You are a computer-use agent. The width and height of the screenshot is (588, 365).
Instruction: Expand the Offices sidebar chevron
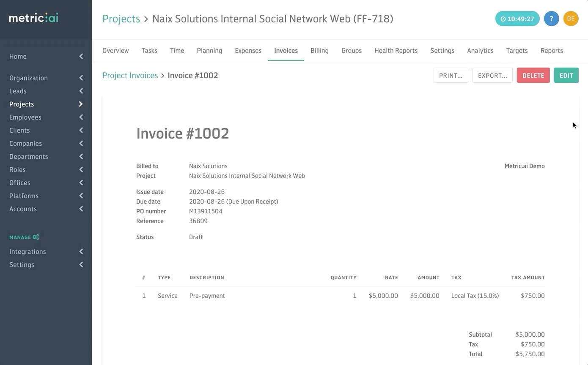pyautogui.click(x=81, y=182)
